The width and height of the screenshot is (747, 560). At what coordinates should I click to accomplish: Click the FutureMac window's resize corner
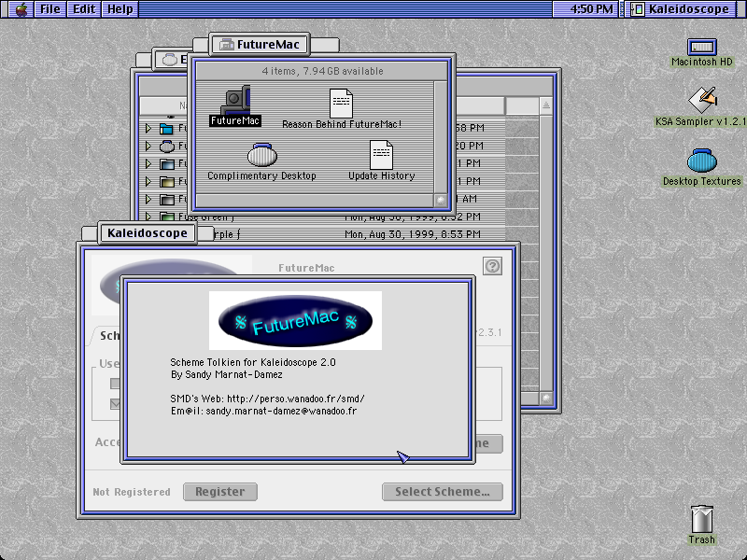point(441,201)
